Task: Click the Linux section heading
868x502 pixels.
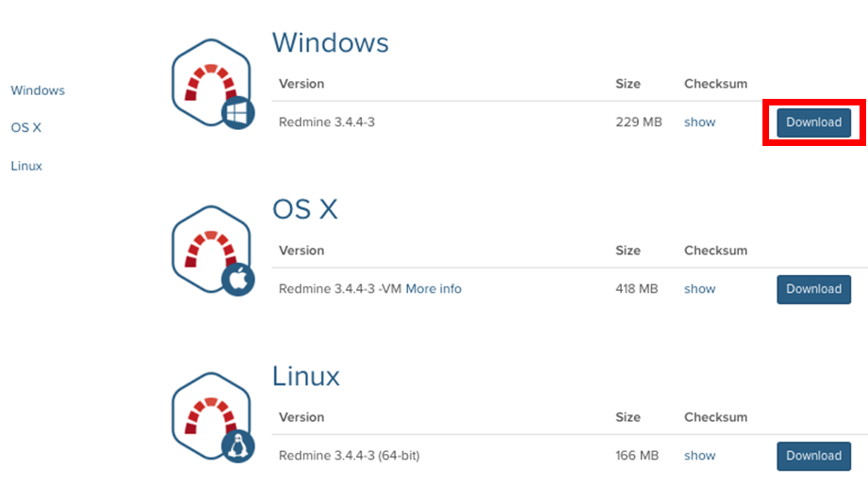Action: pyautogui.click(x=305, y=377)
